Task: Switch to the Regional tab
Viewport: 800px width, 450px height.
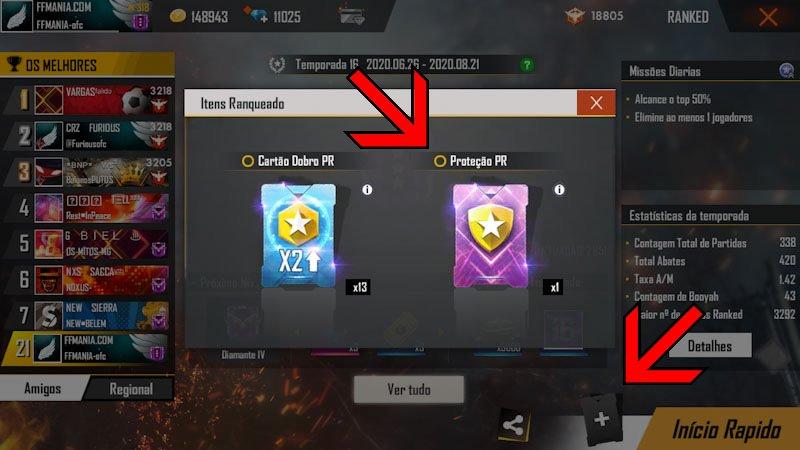Action: (x=131, y=389)
